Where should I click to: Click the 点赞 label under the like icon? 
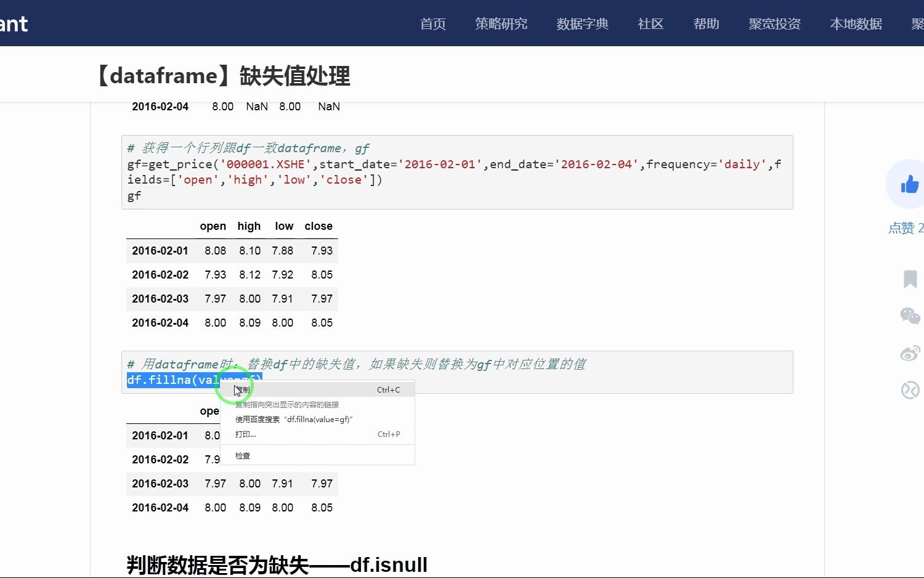906,228
